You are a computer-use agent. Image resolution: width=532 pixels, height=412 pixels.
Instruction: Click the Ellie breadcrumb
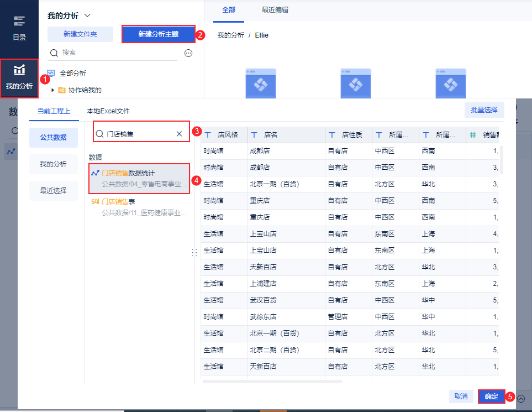(x=262, y=35)
